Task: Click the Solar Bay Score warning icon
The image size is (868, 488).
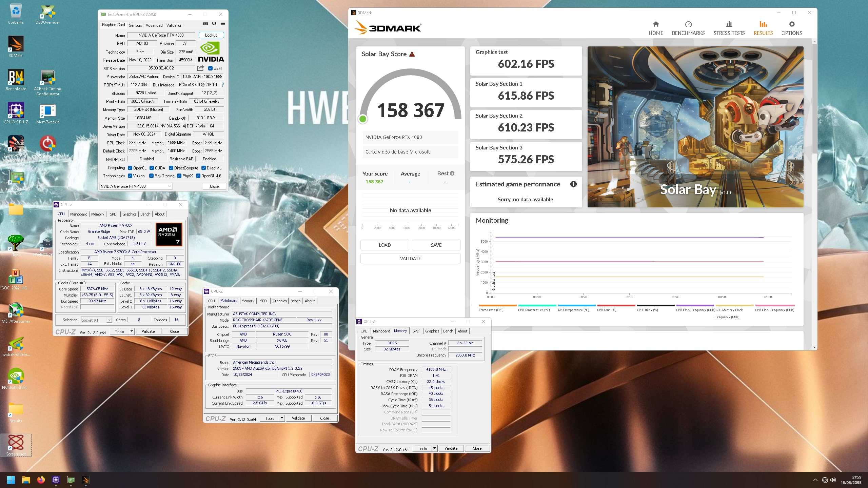Action: click(x=412, y=54)
